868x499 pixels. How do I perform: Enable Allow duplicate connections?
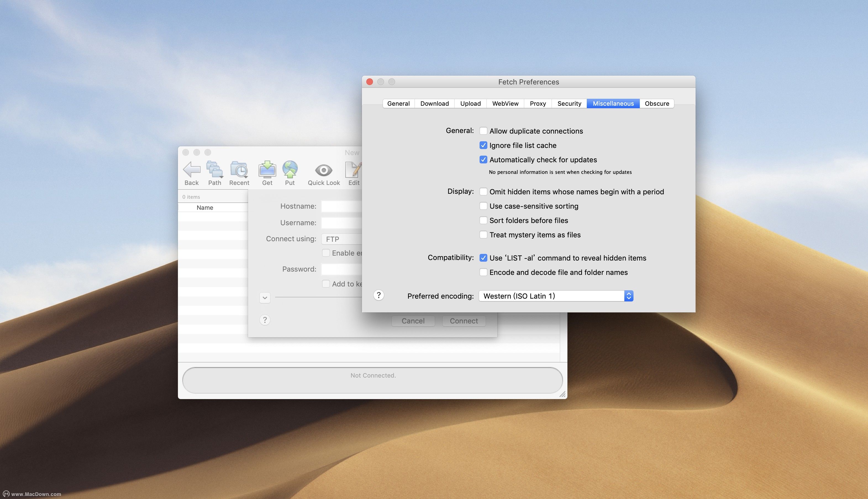click(483, 131)
